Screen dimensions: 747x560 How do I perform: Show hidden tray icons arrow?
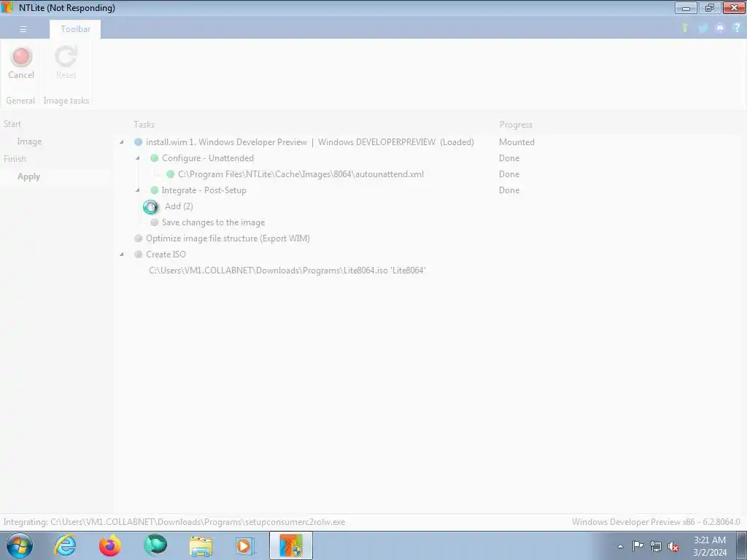620,546
